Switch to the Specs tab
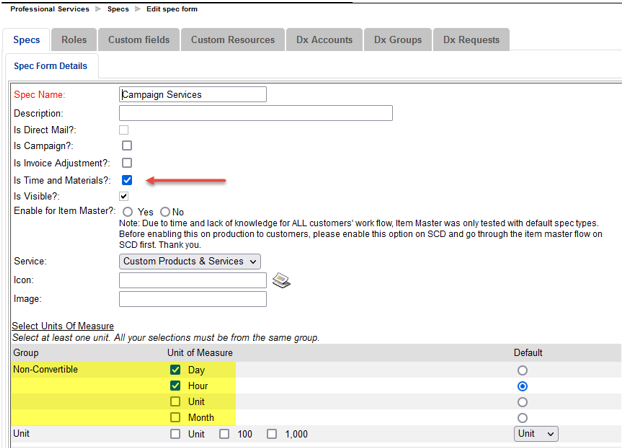Screen dimensions: 627x448 click(26, 40)
